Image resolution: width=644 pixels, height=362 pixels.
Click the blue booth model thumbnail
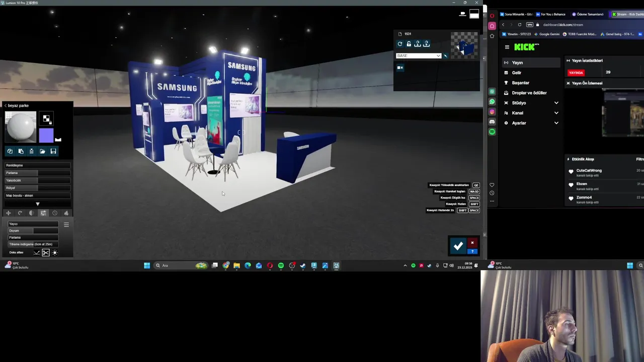pyautogui.click(x=464, y=46)
